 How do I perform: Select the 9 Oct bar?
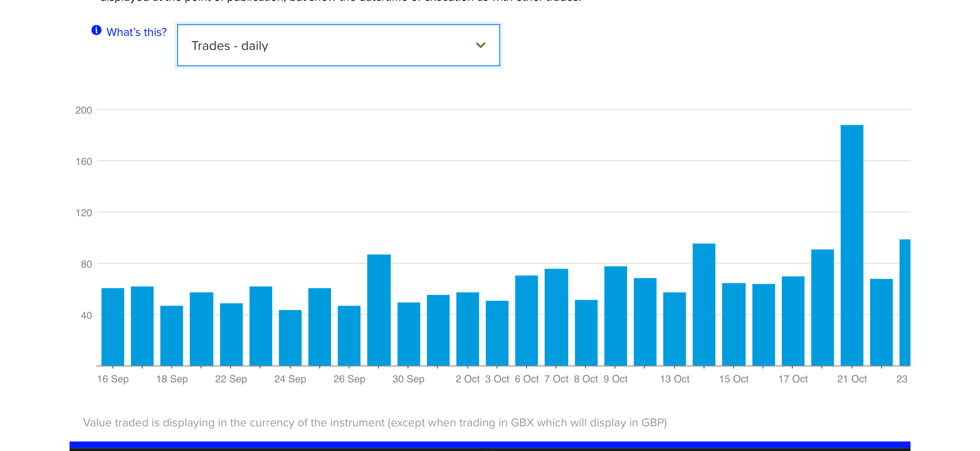[615, 316]
